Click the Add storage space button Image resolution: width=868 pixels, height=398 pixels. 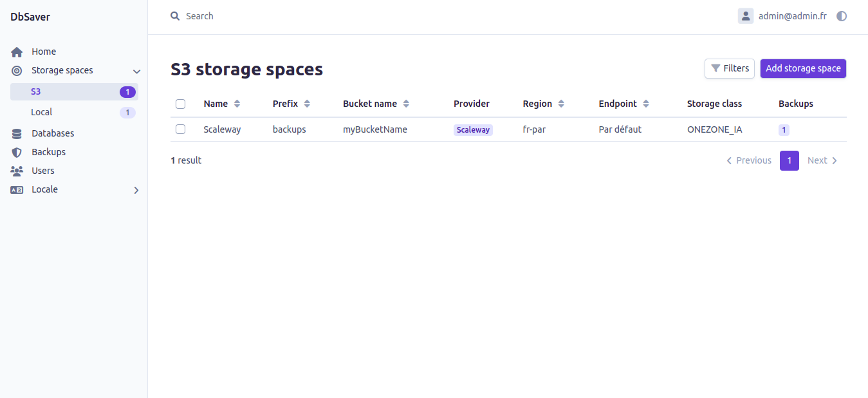(803, 68)
